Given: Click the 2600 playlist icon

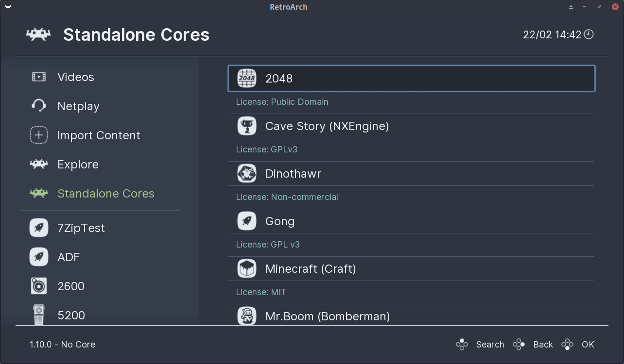Looking at the screenshot, I should (39, 286).
